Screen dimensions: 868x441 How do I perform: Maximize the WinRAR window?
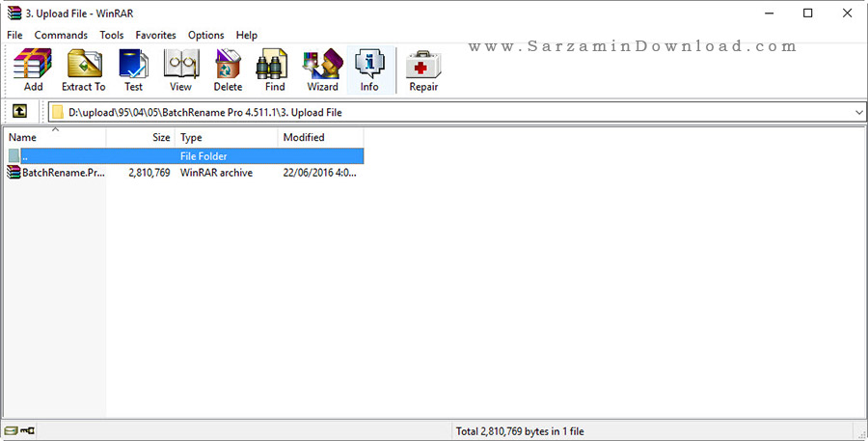tap(807, 14)
